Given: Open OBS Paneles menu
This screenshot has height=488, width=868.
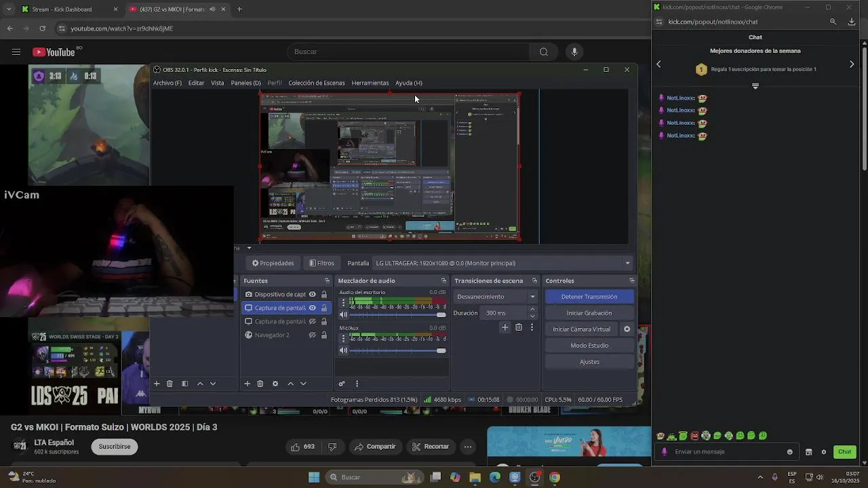Looking at the screenshot, I should click(x=245, y=83).
